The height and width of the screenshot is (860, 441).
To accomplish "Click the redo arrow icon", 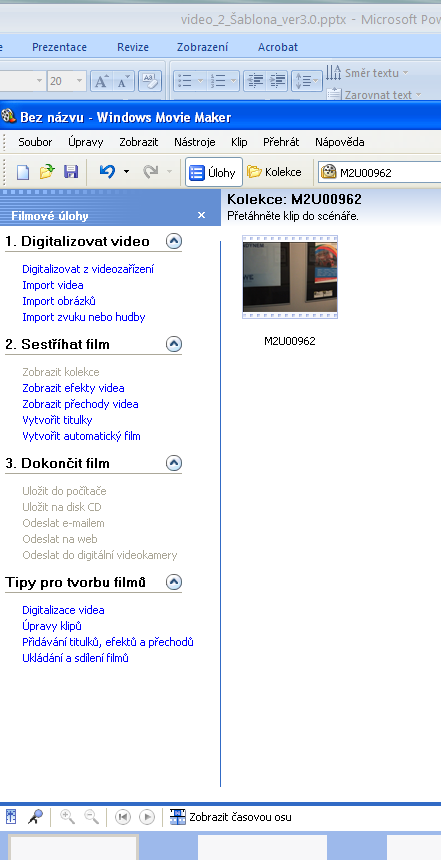I will point(150,172).
